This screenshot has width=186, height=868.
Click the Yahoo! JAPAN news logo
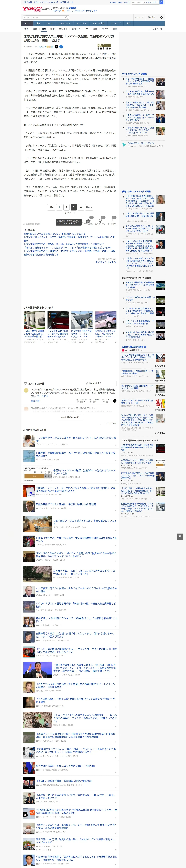tap(37, 9)
